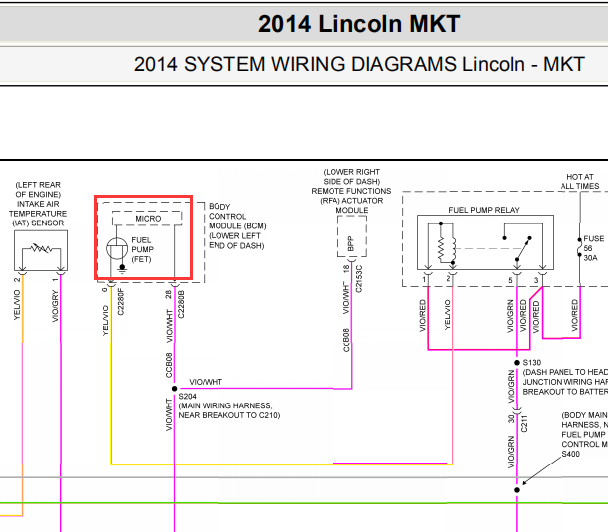Click the FUSE 56 30A label

coord(593,248)
